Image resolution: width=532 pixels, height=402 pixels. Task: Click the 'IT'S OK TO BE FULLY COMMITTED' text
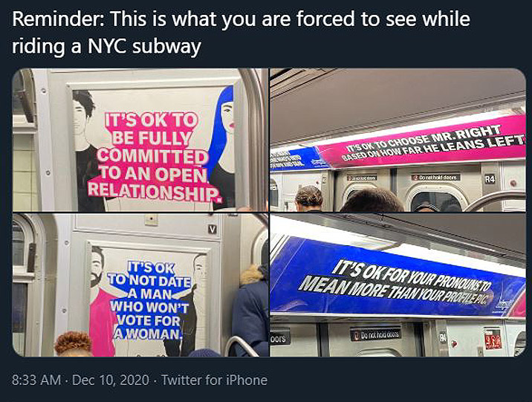point(152,139)
